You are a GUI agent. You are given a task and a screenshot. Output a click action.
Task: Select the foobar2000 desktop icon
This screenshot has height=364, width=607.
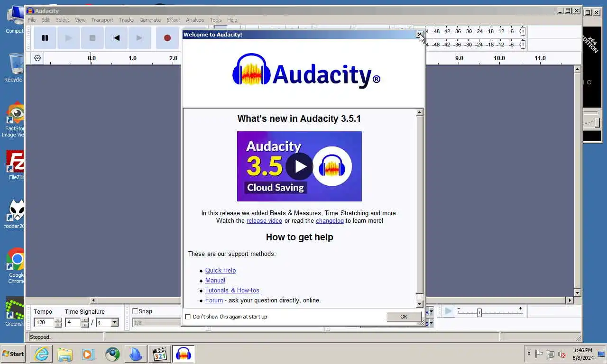tap(15, 214)
